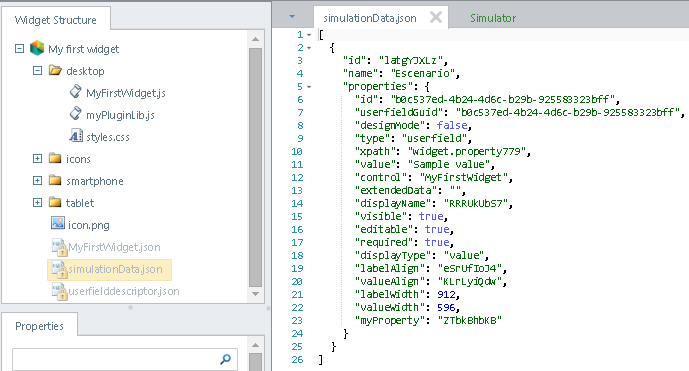Click the icon.png image file icon
689x371 pixels.
pos(58,223)
